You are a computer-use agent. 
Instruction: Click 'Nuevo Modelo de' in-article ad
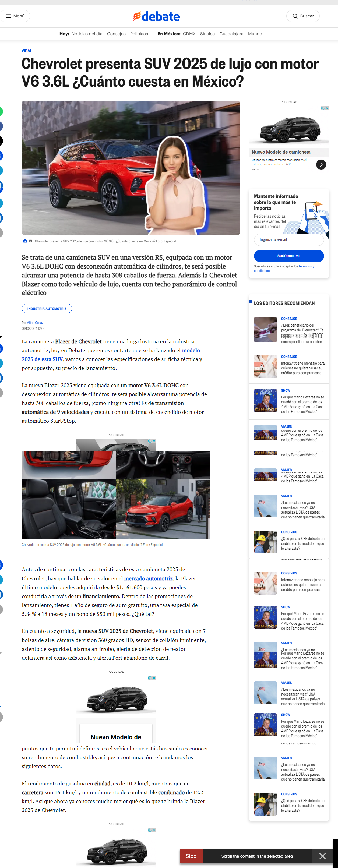tap(116, 737)
